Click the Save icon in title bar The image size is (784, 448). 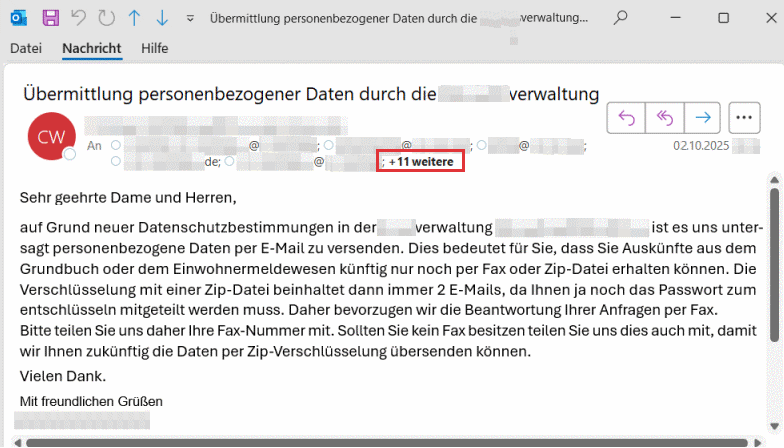coord(50,18)
